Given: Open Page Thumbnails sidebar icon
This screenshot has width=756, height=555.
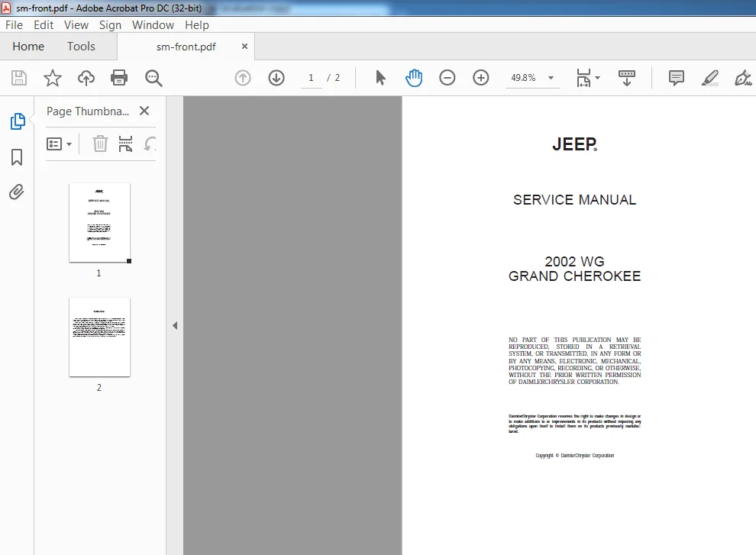Looking at the screenshot, I should pos(18,121).
